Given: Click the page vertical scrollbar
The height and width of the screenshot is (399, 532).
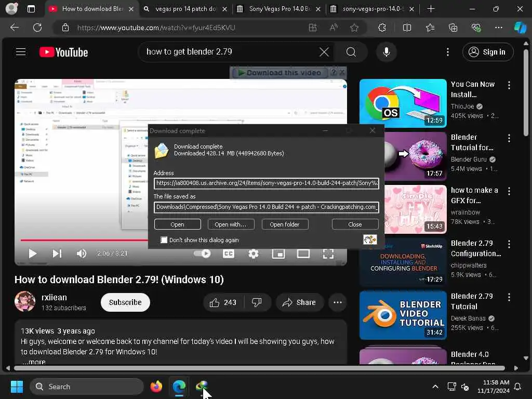Looking at the screenshot, I should [x=526, y=93].
